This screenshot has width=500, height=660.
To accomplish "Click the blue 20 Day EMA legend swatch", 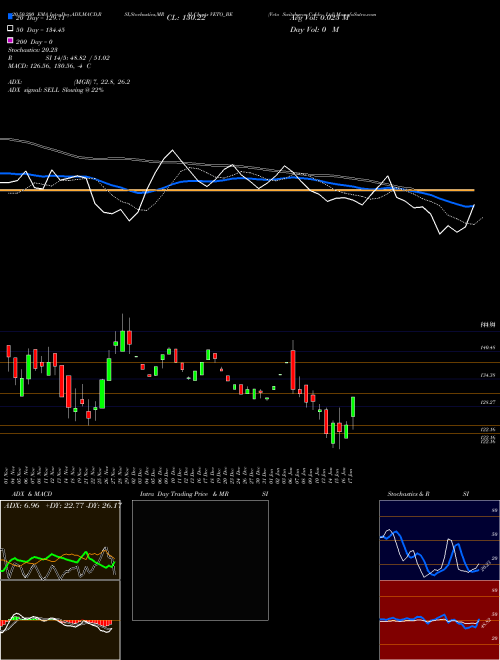I will click(x=11, y=16).
